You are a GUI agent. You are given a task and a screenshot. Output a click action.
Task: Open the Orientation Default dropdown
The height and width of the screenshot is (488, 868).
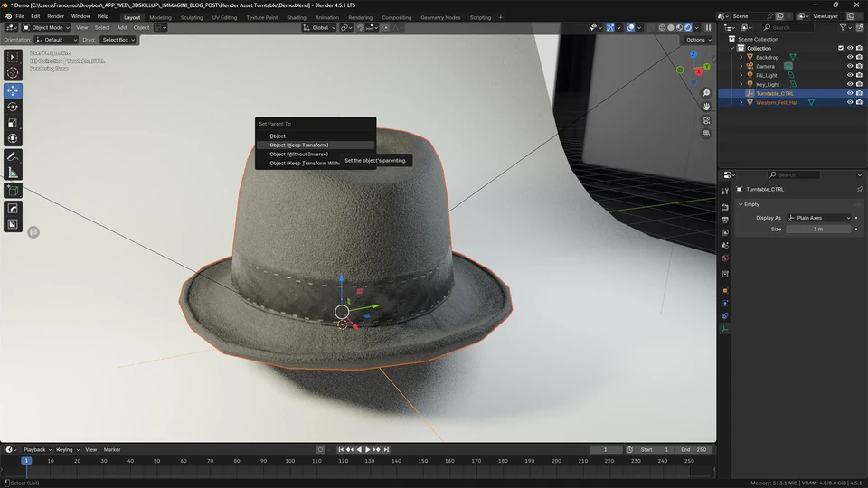pos(56,40)
